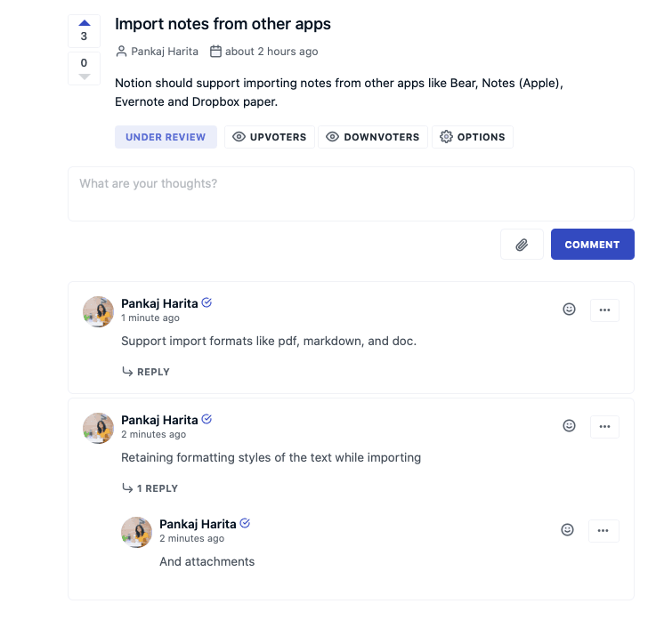Collapse the 1 Reply thread

[x=150, y=488]
